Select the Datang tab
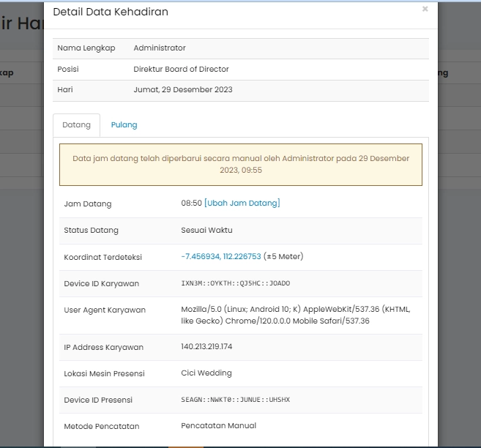The height and width of the screenshot is (448, 481). [x=77, y=125]
